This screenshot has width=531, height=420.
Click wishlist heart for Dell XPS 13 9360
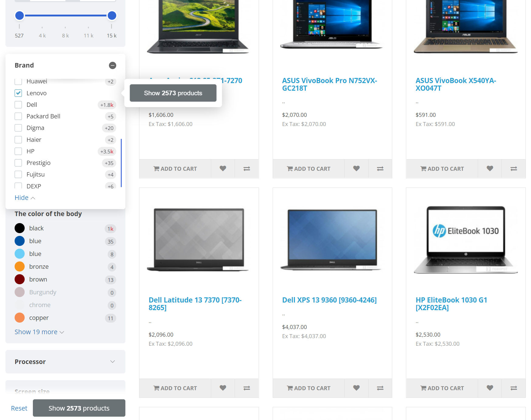click(356, 388)
